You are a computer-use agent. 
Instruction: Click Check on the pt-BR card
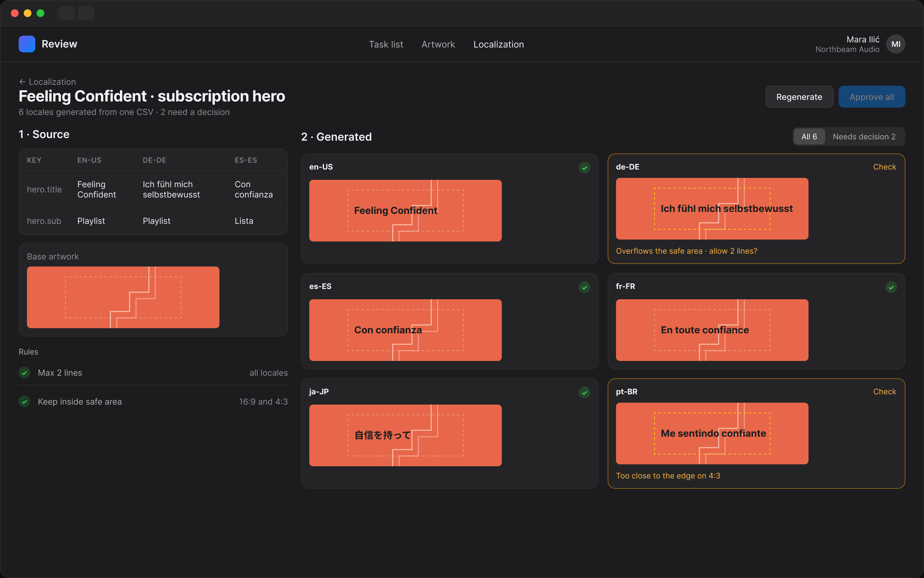[885, 391]
